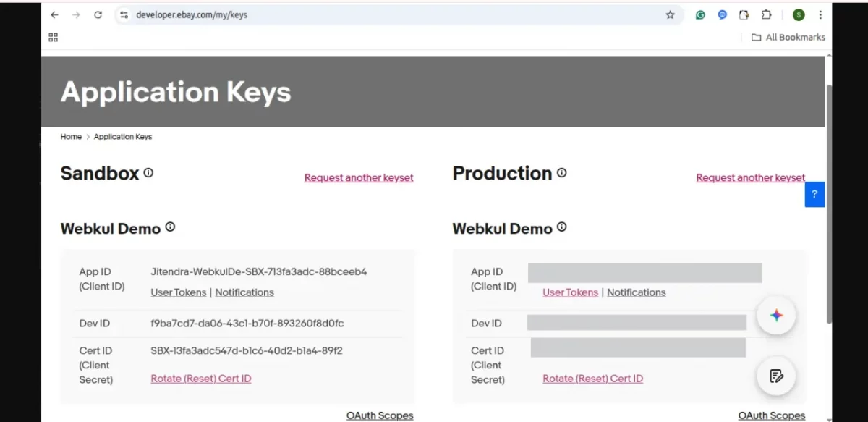Click the Production info icon
The image size is (868, 422).
click(x=561, y=173)
